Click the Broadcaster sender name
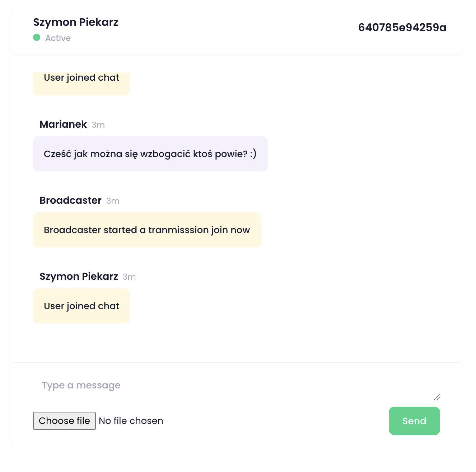 70,200
